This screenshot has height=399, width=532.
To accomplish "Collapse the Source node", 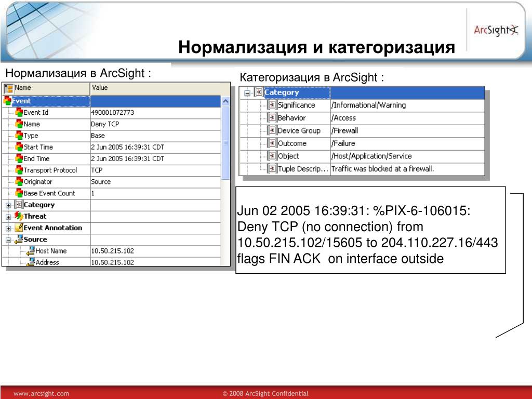I will pos(8,240).
